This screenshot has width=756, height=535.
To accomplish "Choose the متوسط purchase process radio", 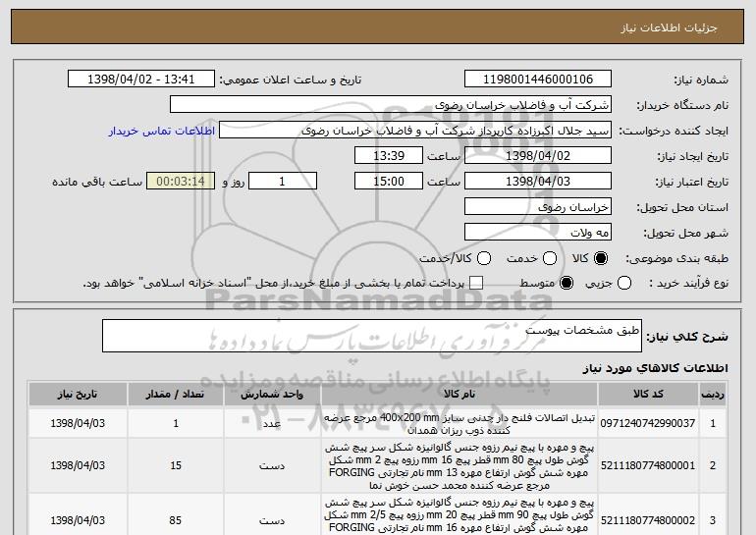I will (567, 283).
